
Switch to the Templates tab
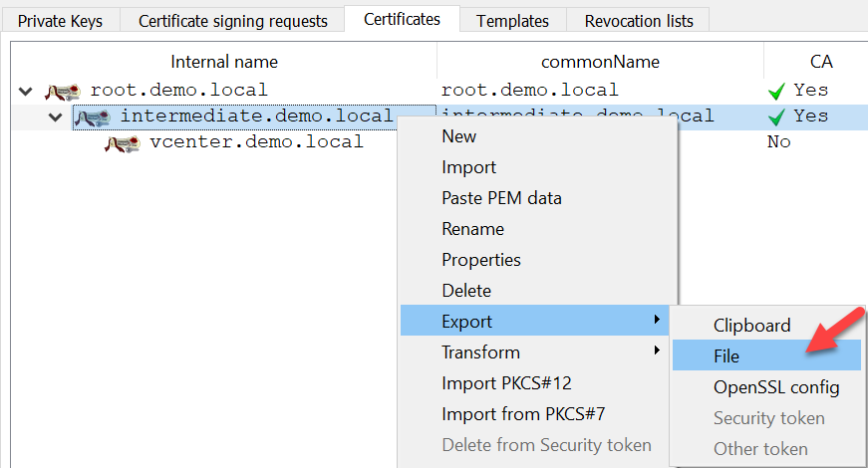click(512, 20)
